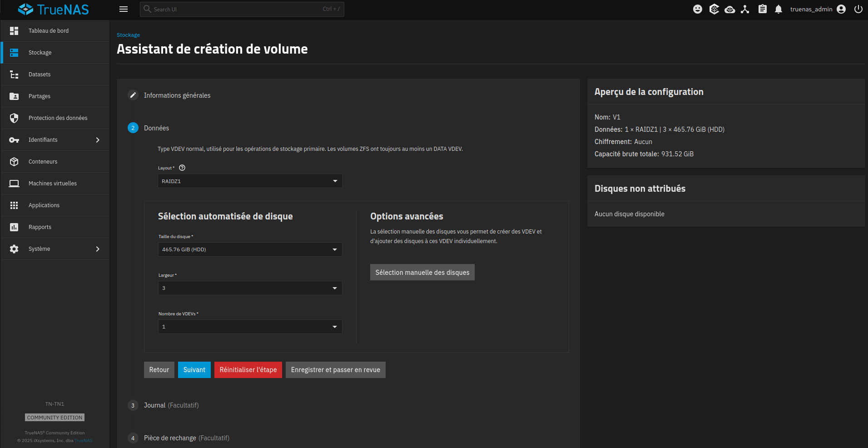Open the Nombre de VDEVs dropdown

[250, 327]
